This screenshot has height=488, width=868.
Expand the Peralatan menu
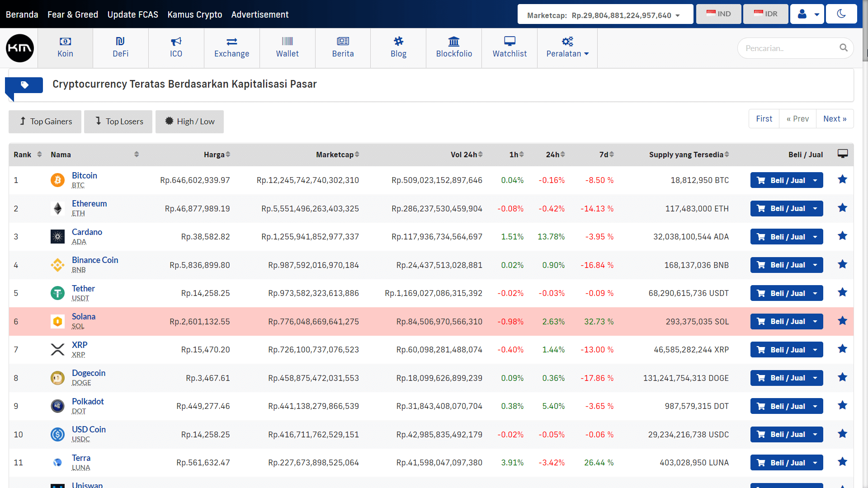567,48
